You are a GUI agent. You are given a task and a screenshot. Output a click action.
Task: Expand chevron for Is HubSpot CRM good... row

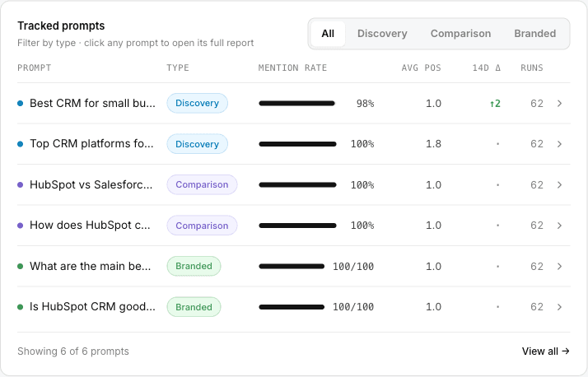click(559, 307)
